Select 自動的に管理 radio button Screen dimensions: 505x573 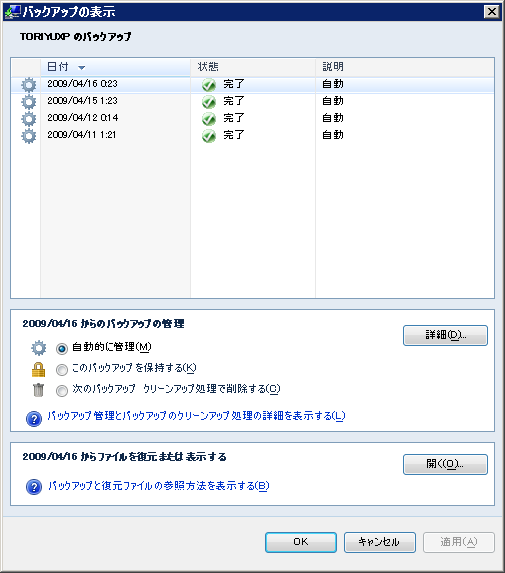(x=62, y=349)
